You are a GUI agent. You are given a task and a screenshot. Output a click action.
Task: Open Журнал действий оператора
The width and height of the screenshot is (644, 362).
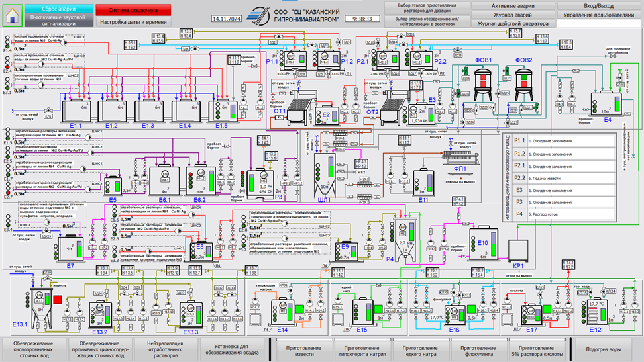coord(513,24)
